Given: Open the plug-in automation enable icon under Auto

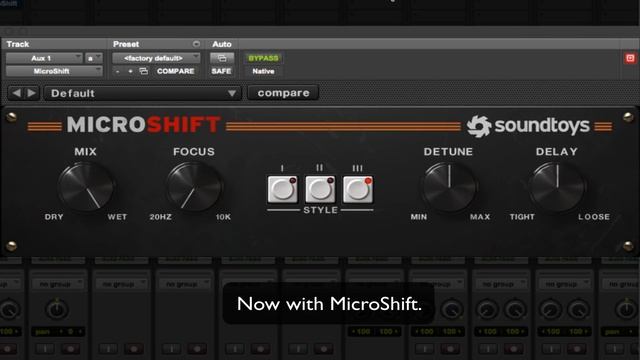Looking at the screenshot, I should 222,58.
